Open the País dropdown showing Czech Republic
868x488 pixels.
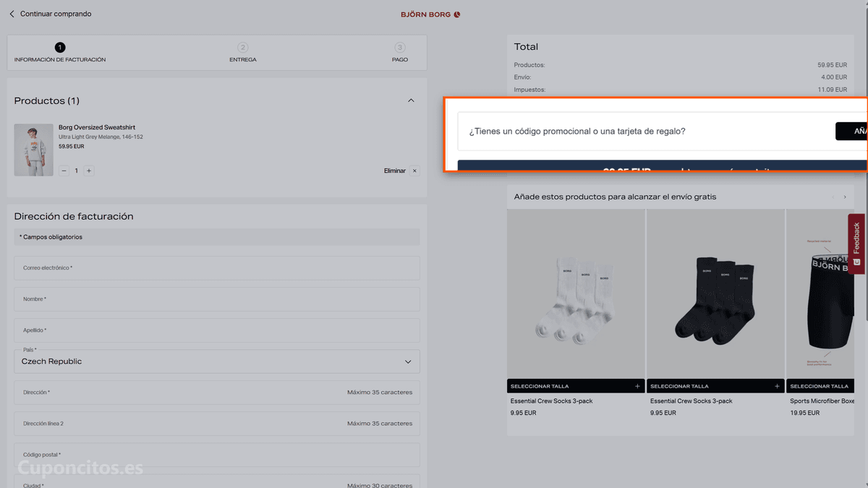point(217,361)
